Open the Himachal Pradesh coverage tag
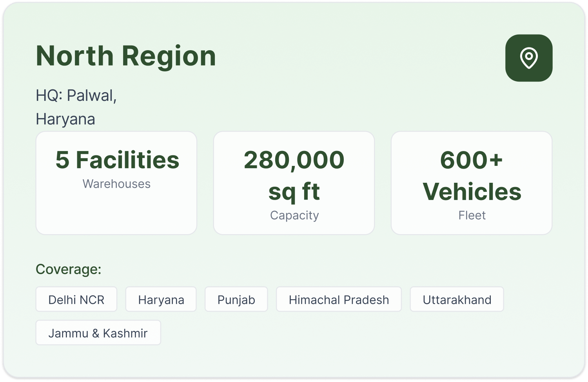 point(339,300)
